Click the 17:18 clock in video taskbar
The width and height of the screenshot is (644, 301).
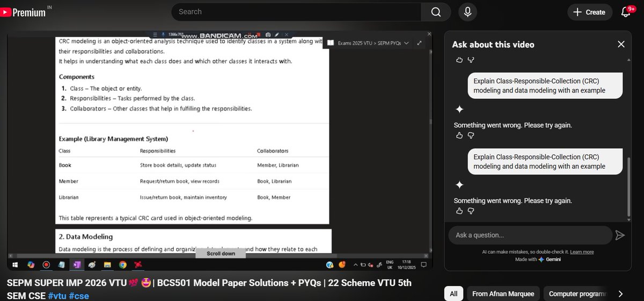point(406,262)
